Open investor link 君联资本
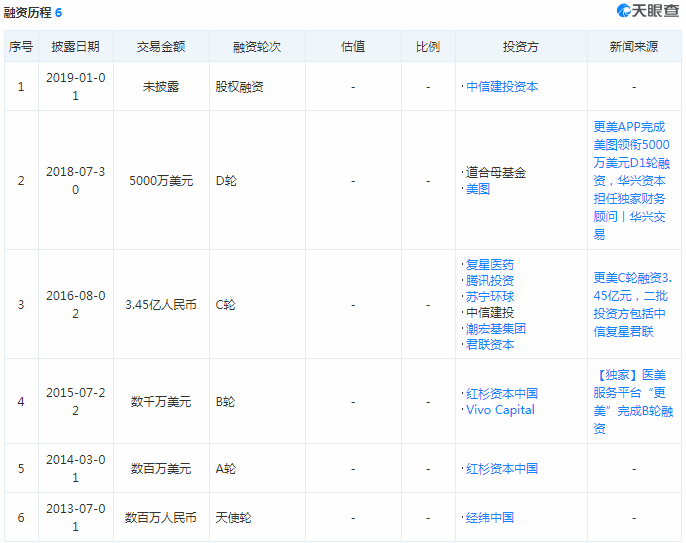This screenshot has width=686, height=543. [x=490, y=345]
